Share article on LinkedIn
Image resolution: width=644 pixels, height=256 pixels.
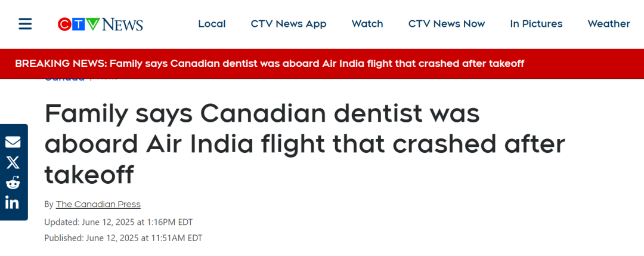(13, 203)
